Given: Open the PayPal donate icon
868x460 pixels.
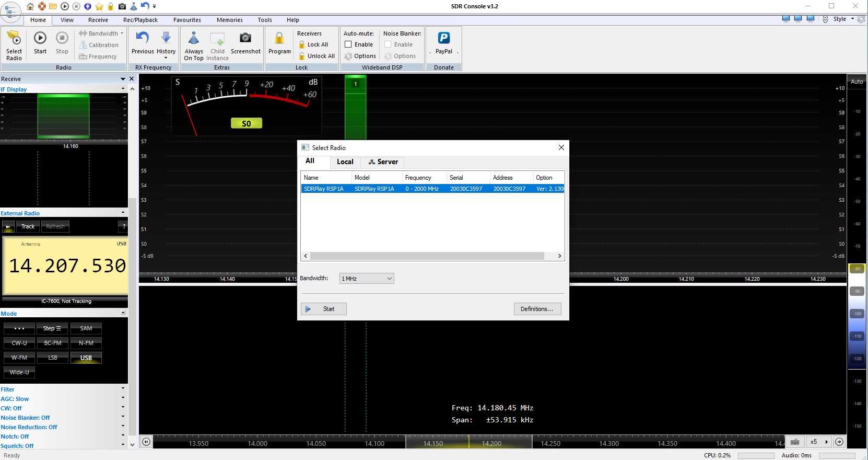Looking at the screenshot, I should click(x=443, y=39).
